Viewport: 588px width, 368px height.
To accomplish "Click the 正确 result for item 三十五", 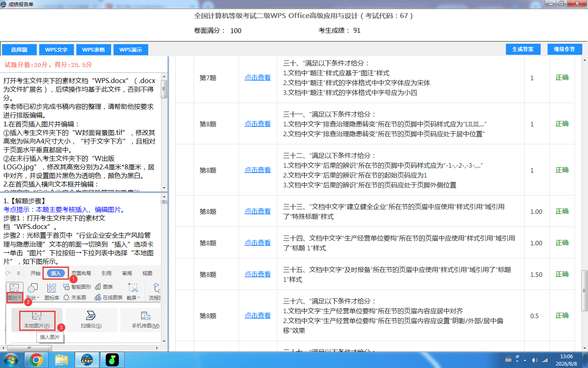I will [x=562, y=274].
